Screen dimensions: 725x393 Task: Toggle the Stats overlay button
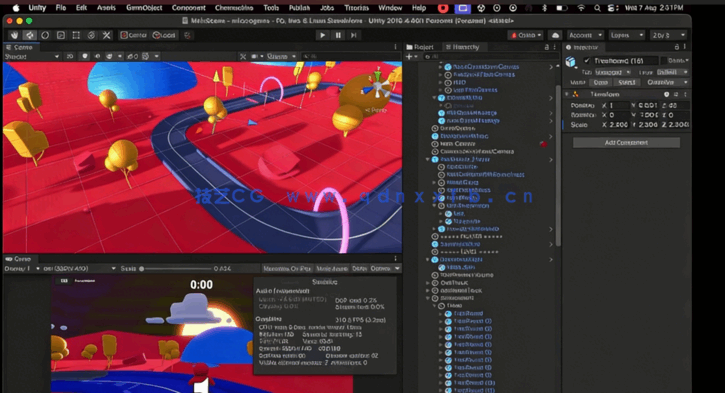[x=359, y=269]
